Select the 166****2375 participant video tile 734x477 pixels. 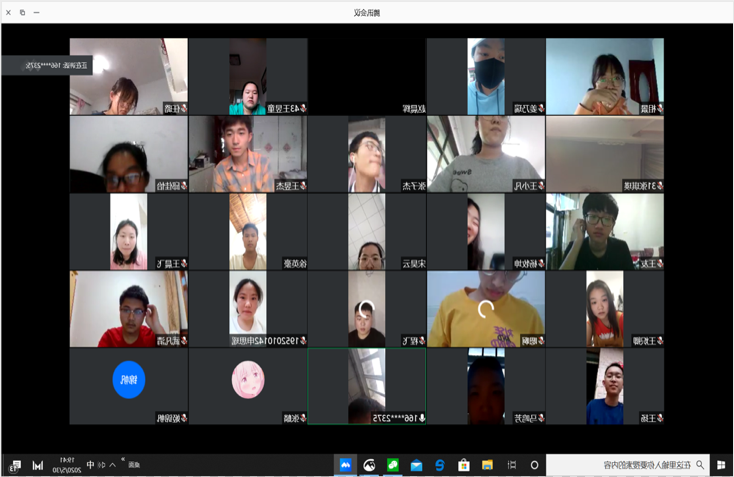click(367, 386)
